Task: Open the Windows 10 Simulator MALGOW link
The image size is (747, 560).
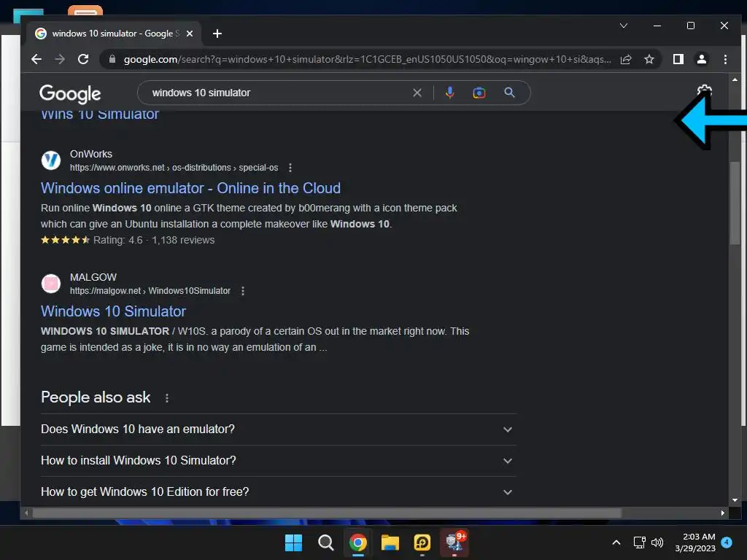Action: [113, 311]
